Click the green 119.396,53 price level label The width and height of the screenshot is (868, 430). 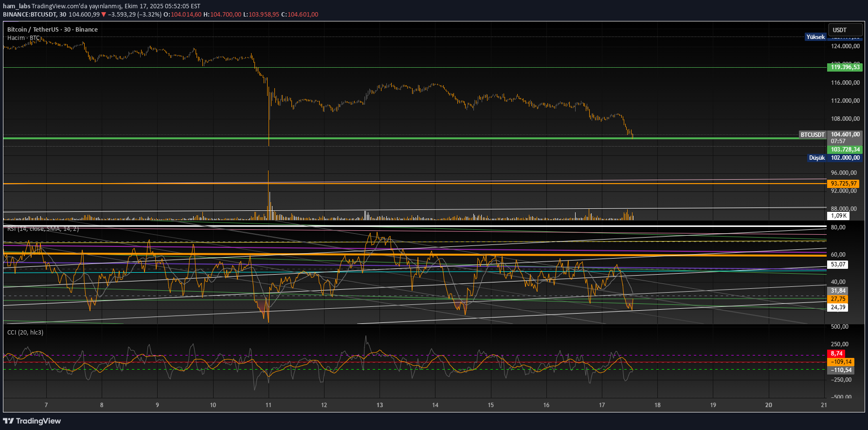tap(845, 67)
